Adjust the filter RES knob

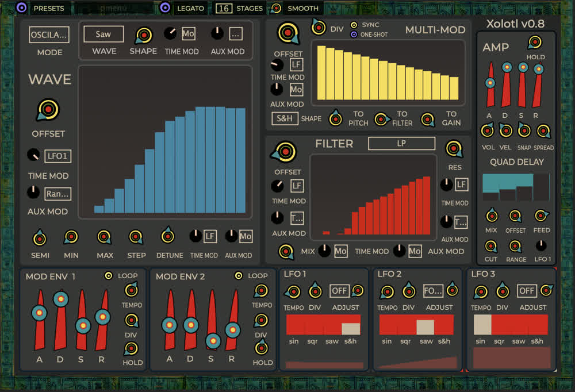pos(454,148)
